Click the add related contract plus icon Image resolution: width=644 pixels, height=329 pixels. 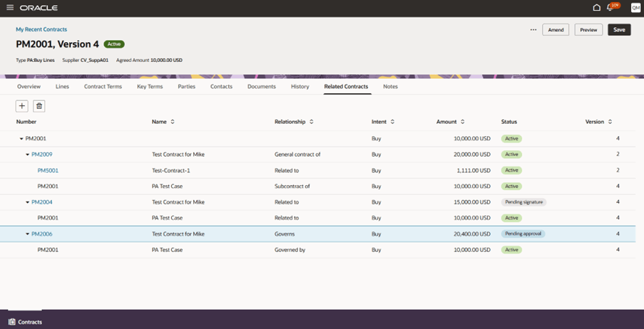point(22,106)
